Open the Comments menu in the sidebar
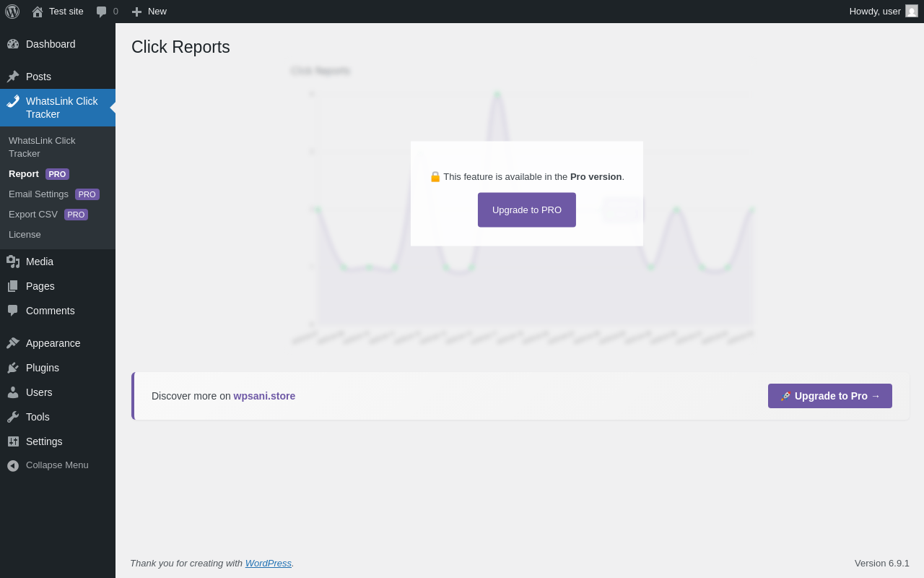Image resolution: width=924 pixels, height=578 pixels. pyautogui.click(x=58, y=311)
